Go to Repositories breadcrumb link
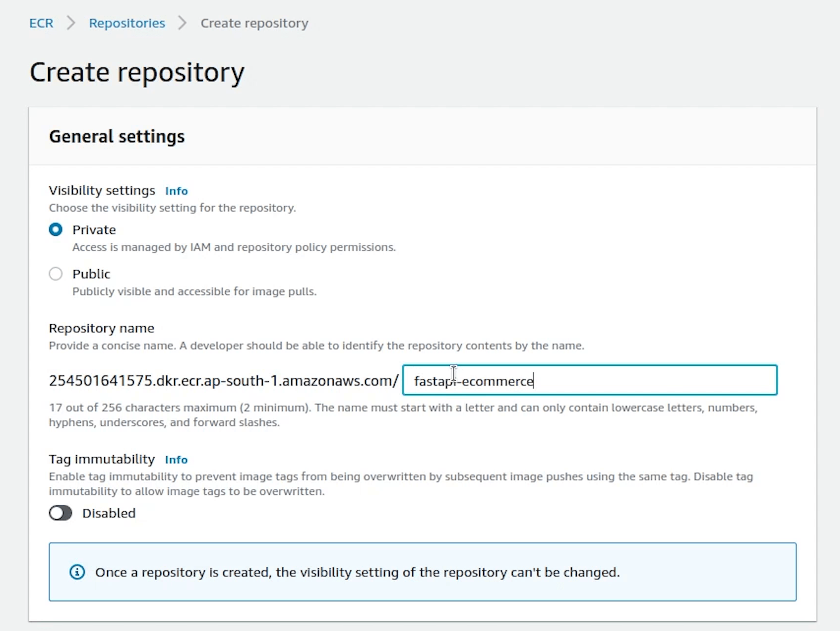The width and height of the screenshot is (840, 631). (x=127, y=23)
